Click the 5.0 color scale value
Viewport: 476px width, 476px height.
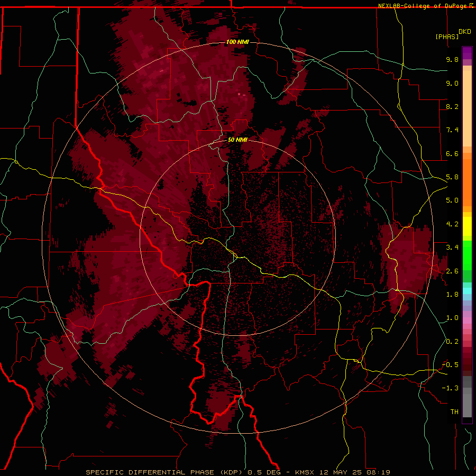pos(452,200)
